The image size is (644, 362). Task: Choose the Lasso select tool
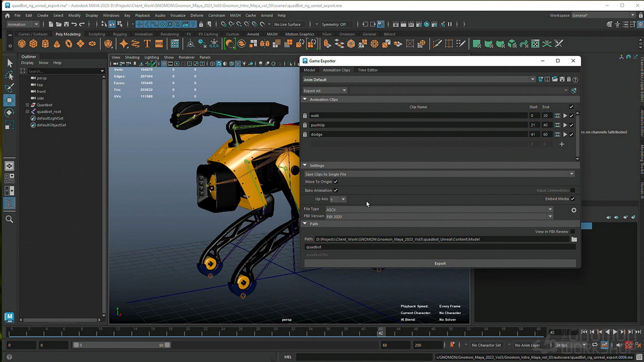(9, 76)
